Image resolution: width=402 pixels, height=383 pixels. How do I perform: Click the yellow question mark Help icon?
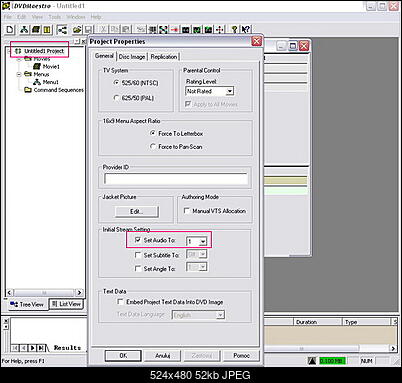[234, 30]
